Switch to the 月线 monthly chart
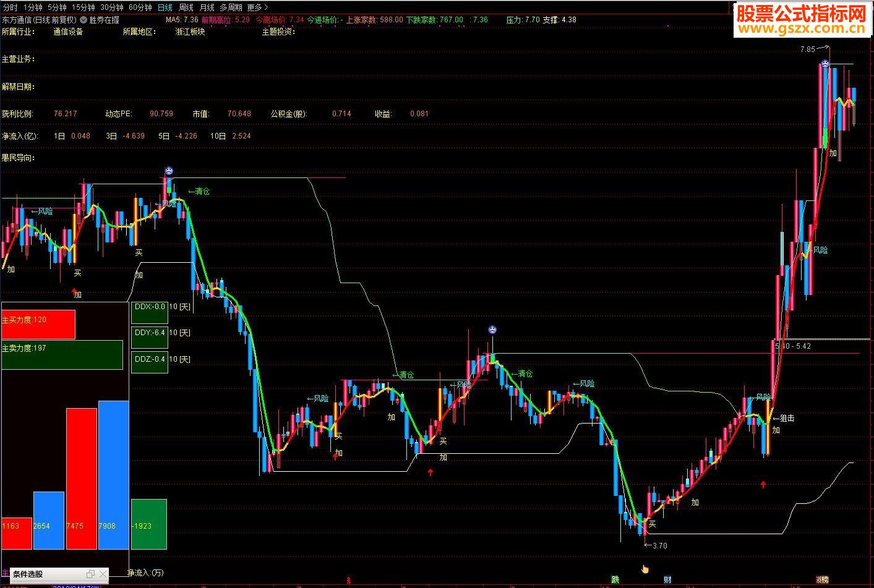This screenshot has width=874, height=588. [x=207, y=7]
